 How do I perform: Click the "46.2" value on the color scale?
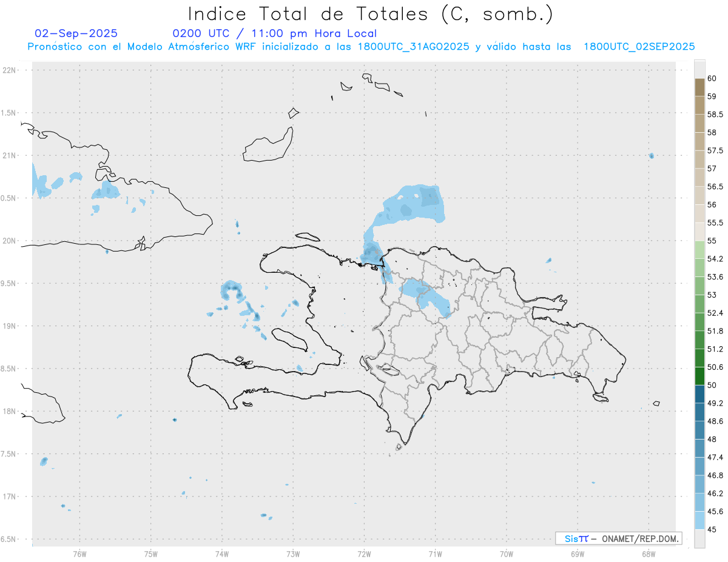[x=715, y=493]
